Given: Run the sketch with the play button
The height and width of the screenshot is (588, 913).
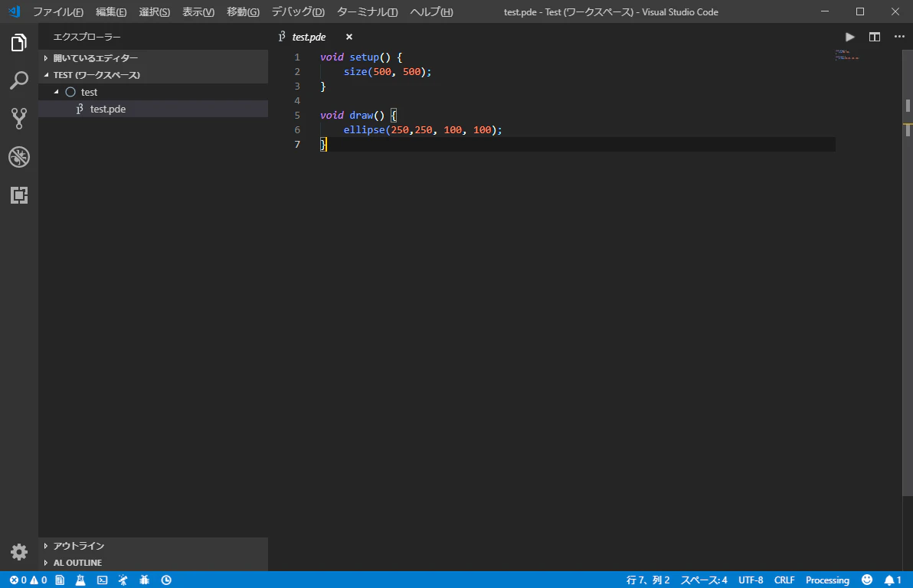Looking at the screenshot, I should 850,37.
